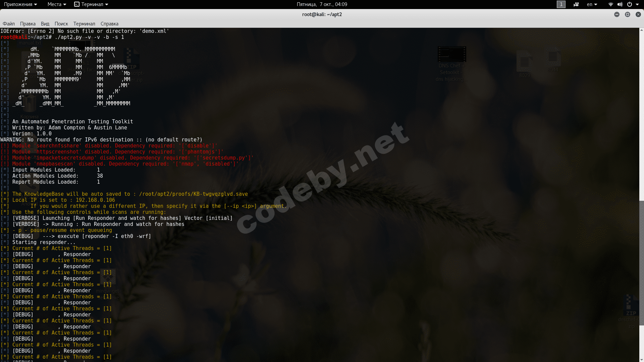The width and height of the screenshot is (644, 362).
Task: Open the Вид menu
Action: (45, 24)
